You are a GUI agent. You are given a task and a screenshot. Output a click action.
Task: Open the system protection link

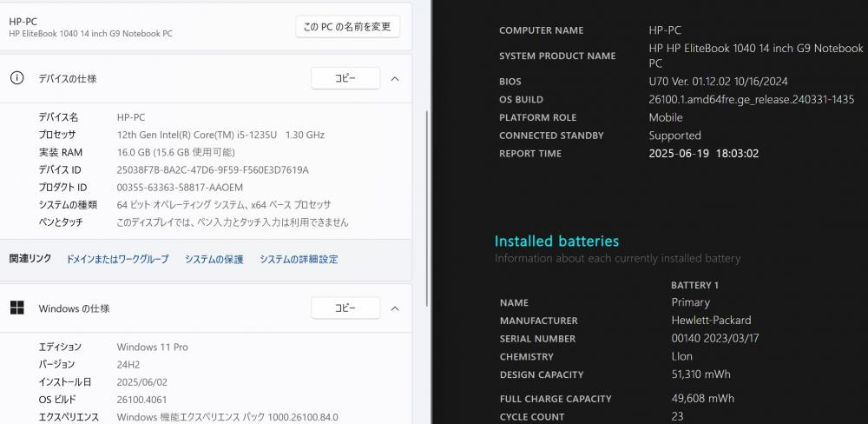click(x=214, y=259)
